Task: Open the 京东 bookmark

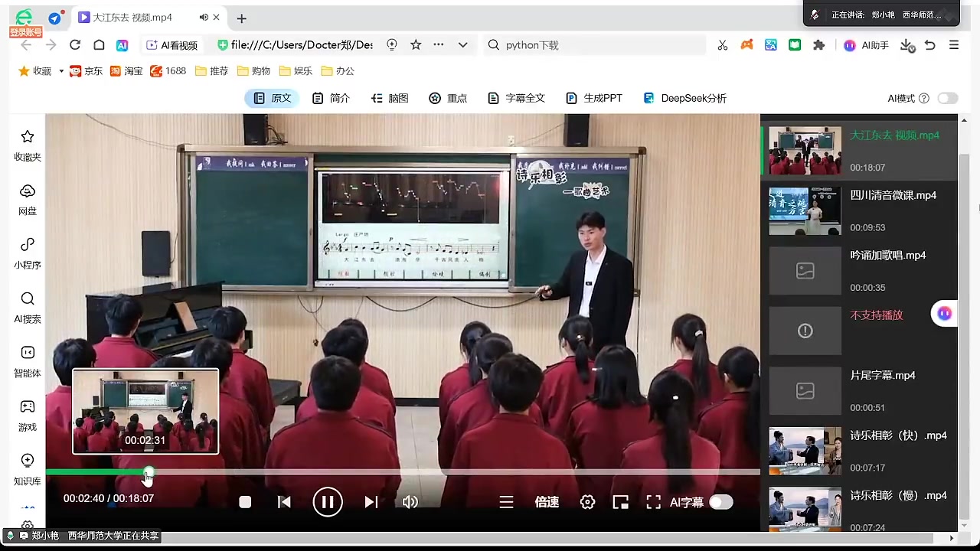Action: [x=86, y=71]
